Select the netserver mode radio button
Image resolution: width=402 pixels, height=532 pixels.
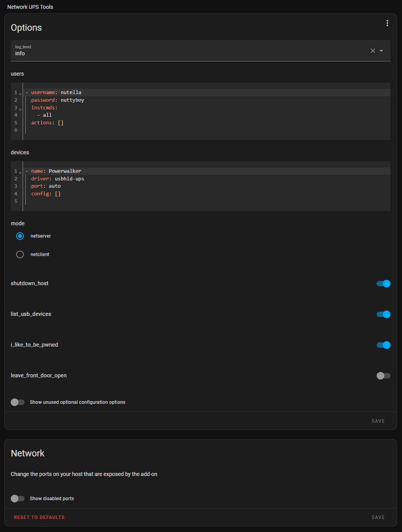(20, 236)
